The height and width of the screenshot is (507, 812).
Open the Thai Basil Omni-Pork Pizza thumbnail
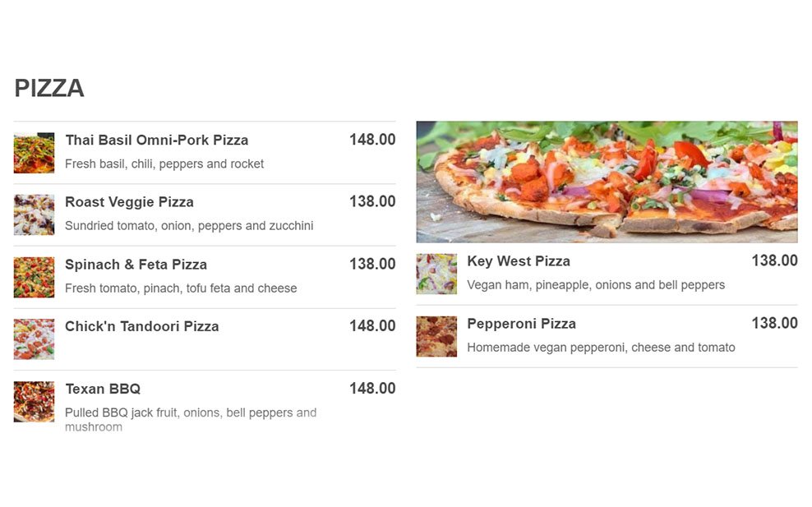tap(35, 153)
